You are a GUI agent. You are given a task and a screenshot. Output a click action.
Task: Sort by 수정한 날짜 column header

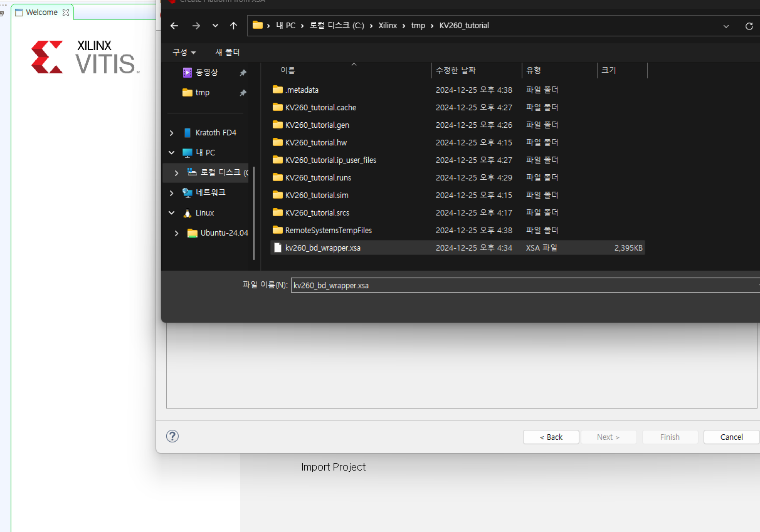[x=455, y=70]
